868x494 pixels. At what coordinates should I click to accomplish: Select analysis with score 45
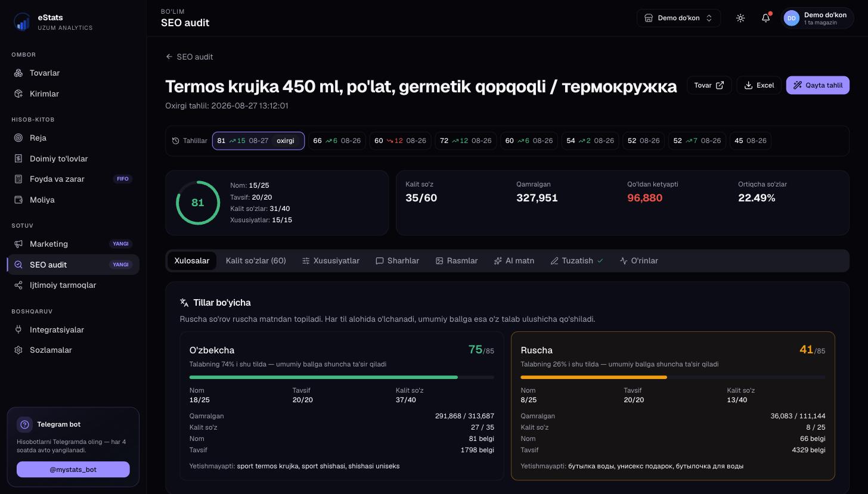pos(750,141)
